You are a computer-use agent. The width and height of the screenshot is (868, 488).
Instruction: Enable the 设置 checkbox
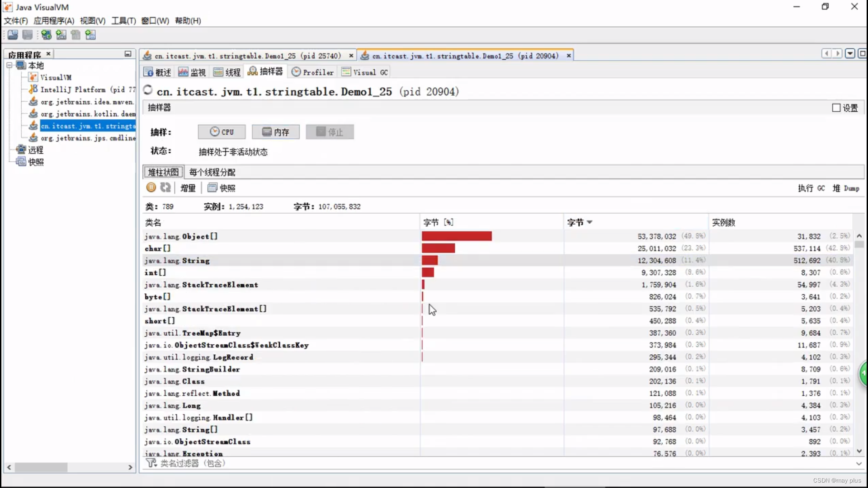(836, 108)
